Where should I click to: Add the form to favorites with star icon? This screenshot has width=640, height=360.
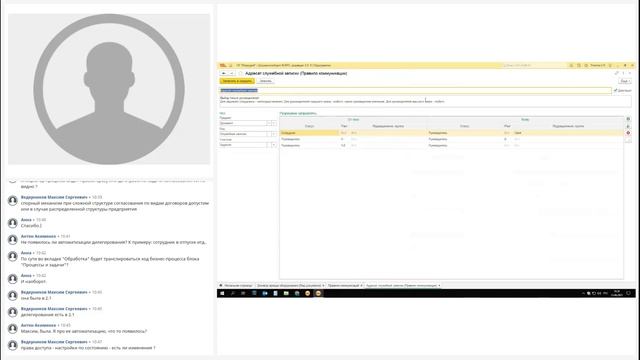(x=240, y=73)
